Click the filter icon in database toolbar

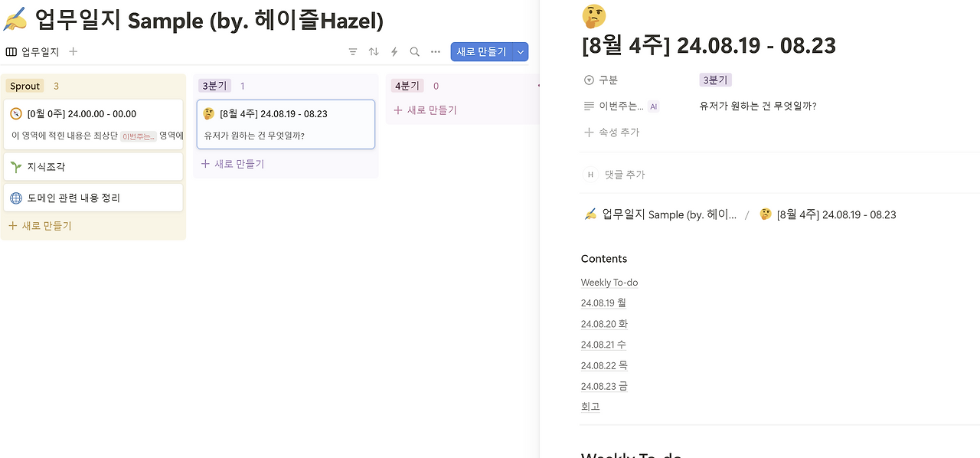[353, 52]
